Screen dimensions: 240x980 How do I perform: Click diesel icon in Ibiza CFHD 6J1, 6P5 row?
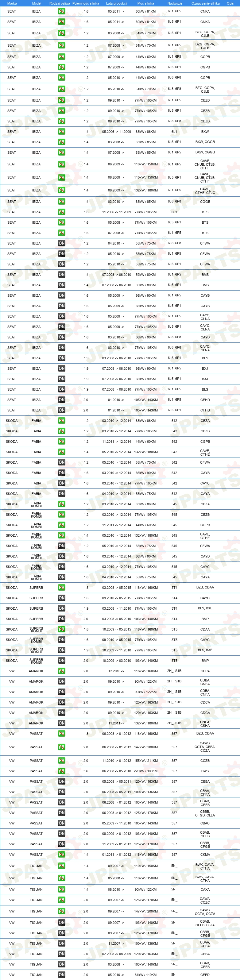pyautogui.click(x=61, y=400)
